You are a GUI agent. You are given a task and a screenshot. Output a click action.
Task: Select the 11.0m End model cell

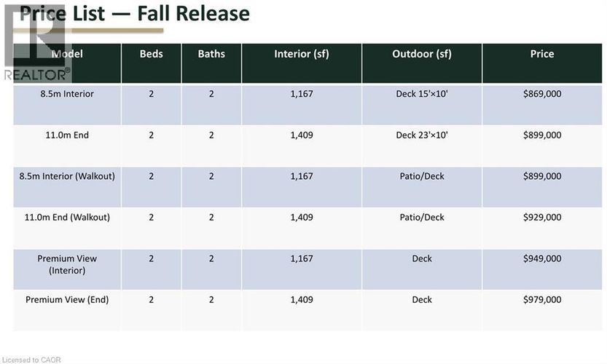[67, 135]
